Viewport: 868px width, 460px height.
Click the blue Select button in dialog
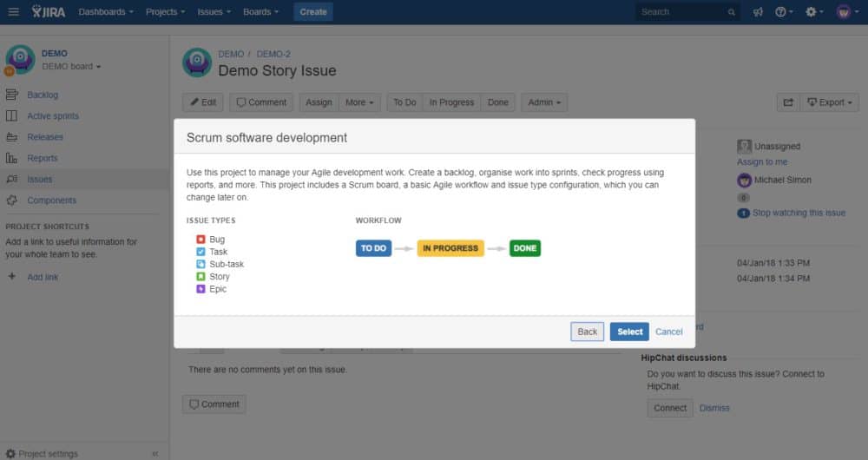coord(629,332)
